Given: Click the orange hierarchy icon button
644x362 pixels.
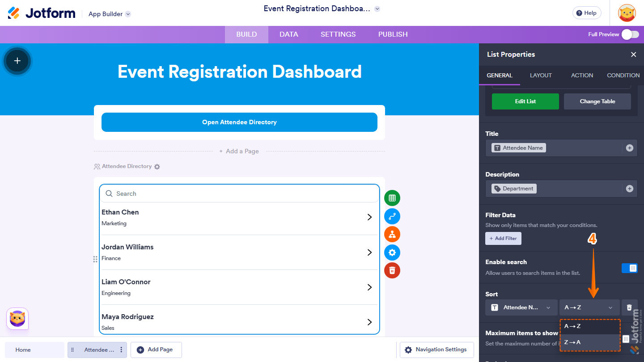Looking at the screenshot, I should tap(392, 234).
